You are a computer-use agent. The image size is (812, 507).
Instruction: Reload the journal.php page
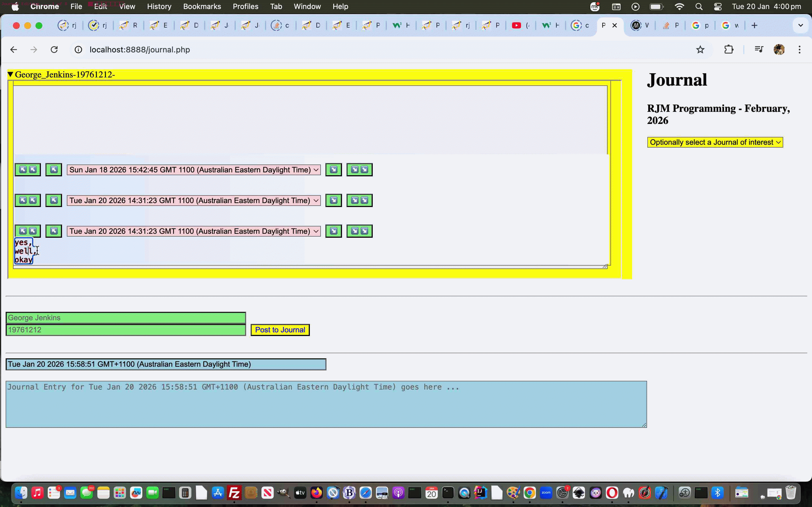click(x=54, y=49)
